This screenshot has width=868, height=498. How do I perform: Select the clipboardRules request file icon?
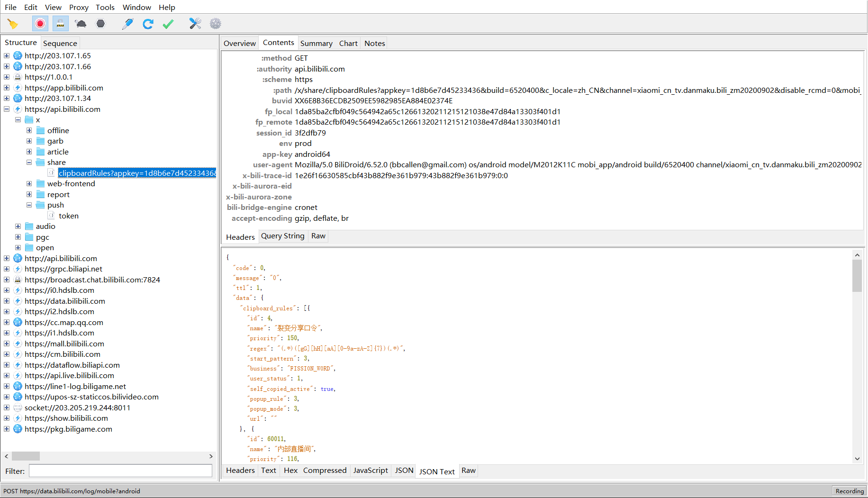pyautogui.click(x=51, y=173)
